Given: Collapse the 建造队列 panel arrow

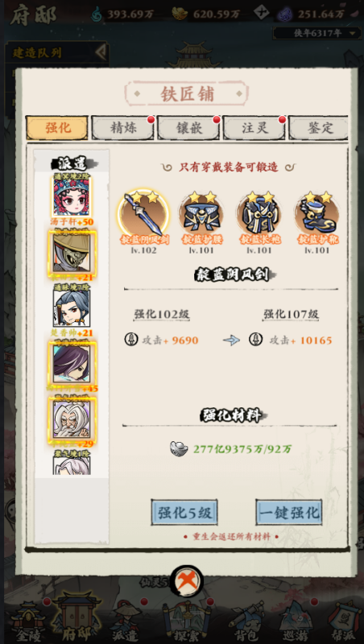Looking at the screenshot, I should click(101, 52).
